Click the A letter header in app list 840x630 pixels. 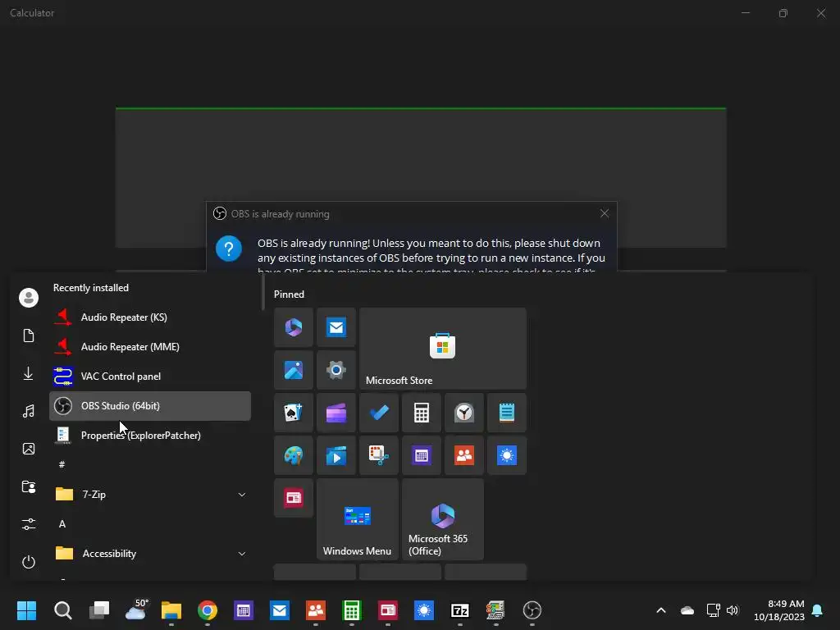62,524
